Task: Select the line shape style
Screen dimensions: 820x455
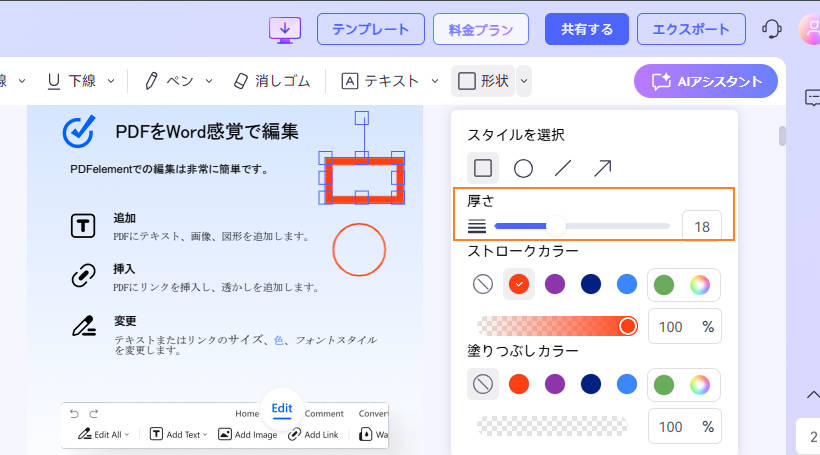Action: tap(563, 168)
